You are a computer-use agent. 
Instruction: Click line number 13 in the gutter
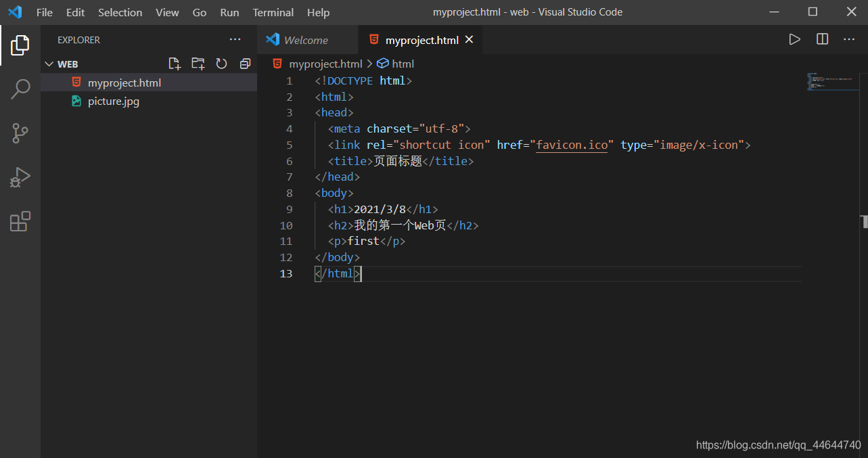pyautogui.click(x=286, y=273)
